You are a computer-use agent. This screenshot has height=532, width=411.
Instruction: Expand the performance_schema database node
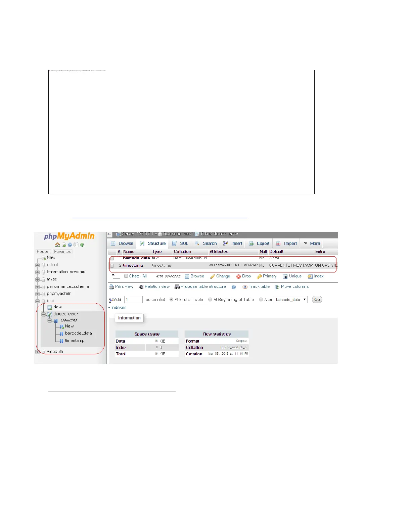tap(37, 287)
